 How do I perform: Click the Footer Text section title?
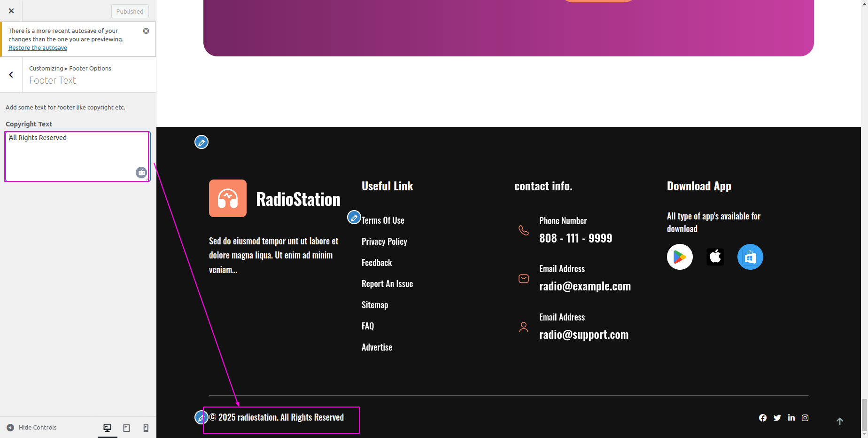pyautogui.click(x=53, y=80)
